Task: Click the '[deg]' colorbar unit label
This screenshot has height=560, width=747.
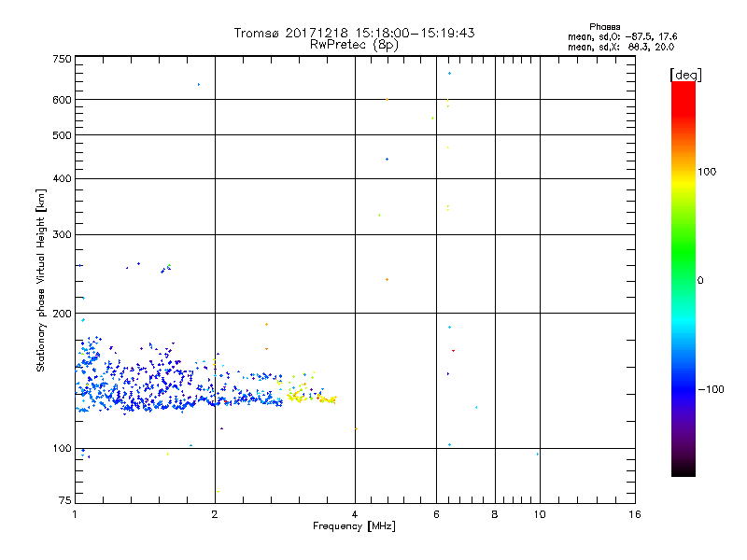Action: [x=685, y=75]
